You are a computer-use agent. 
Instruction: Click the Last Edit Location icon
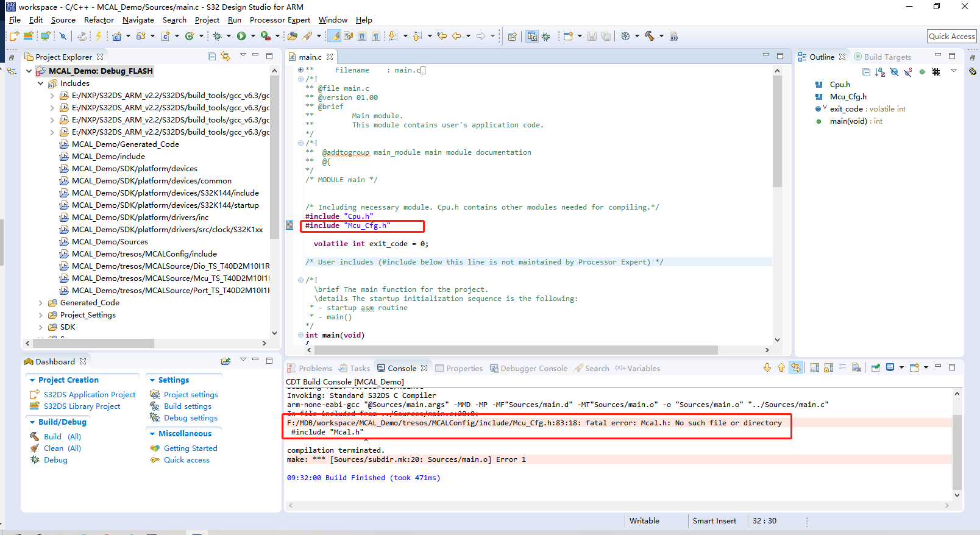pyautogui.click(x=442, y=37)
